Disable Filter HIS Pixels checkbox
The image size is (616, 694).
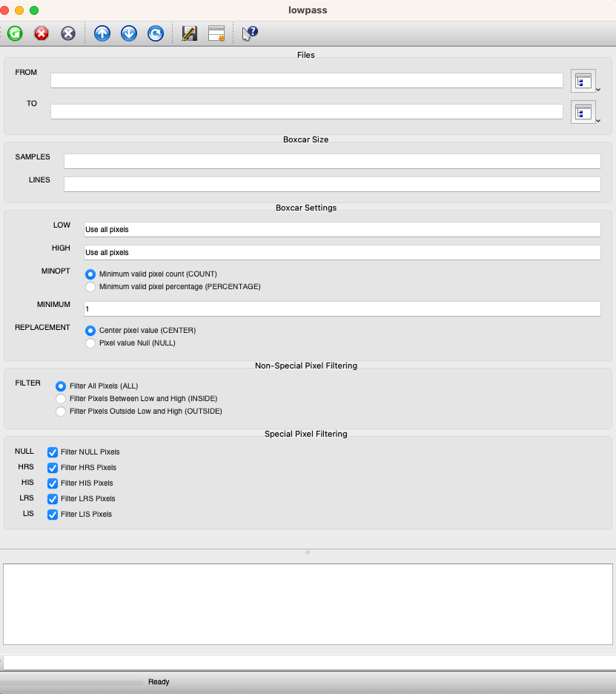(53, 483)
